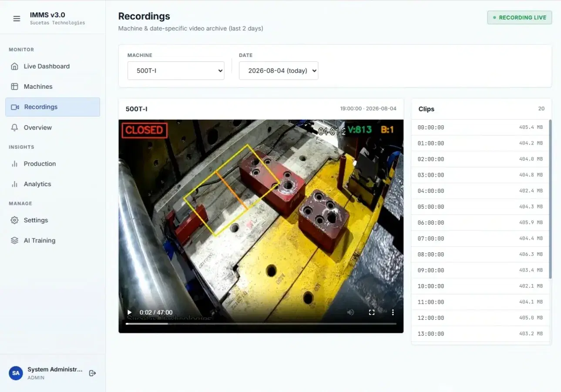Viewport: 561px width, 392px height.
Task: Open the video more-options menu
Action: coord(393,312)
